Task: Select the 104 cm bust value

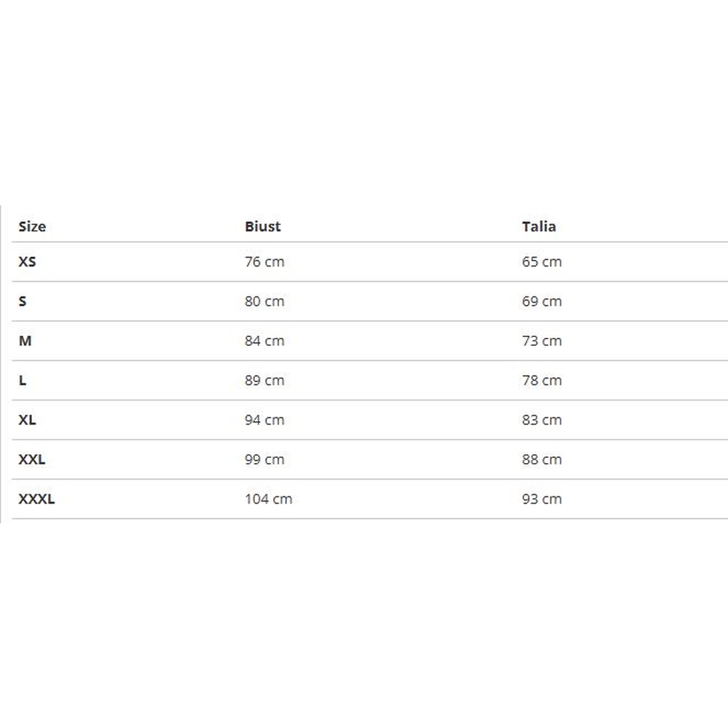Action: tap(268, 499)
